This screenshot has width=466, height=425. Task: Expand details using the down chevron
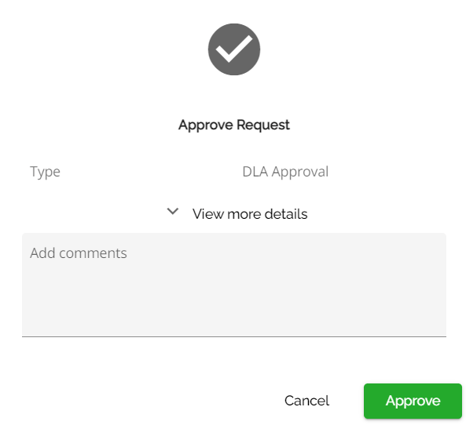pos(173,211)
